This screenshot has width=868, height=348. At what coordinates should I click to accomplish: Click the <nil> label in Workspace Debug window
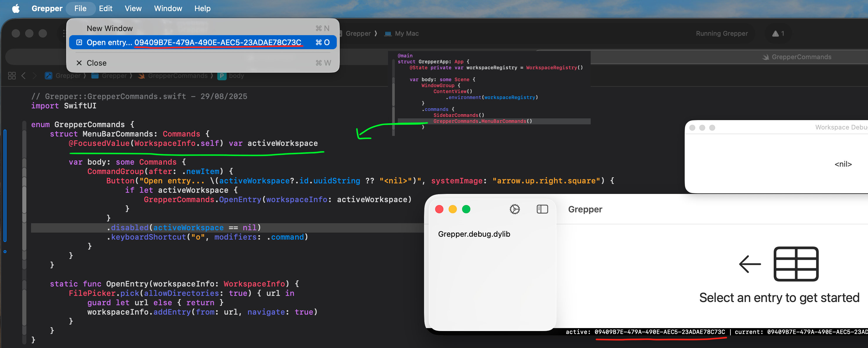(843, 164)
